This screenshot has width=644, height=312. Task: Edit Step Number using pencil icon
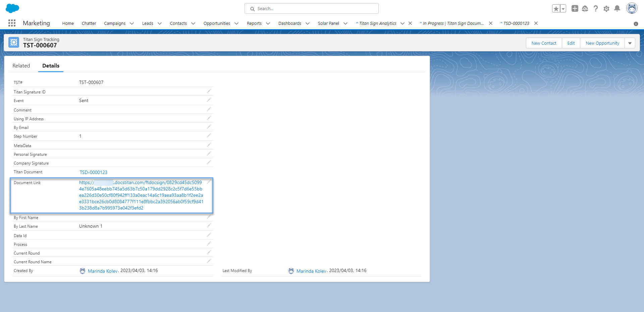click(x=209, y=136)
